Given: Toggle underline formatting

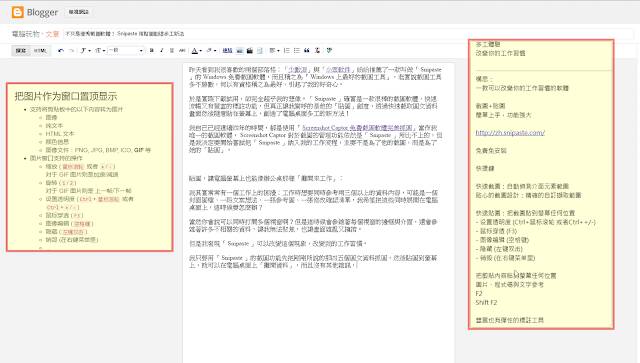Looking at the screenshot, I should tap(171, 51).
